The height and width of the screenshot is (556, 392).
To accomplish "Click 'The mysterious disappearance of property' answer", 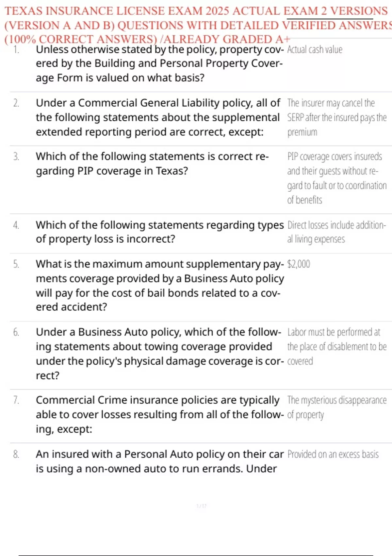I will point(336,407).
